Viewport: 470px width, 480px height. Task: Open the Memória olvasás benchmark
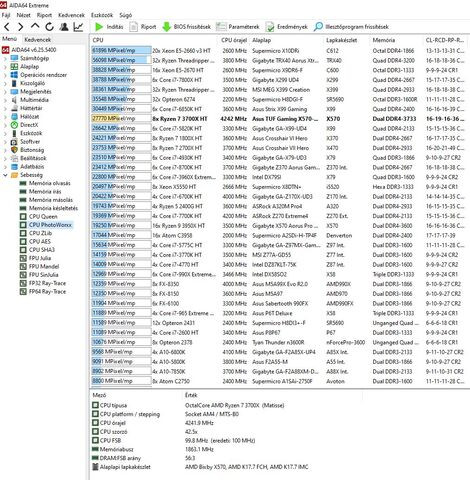point(45,183)
